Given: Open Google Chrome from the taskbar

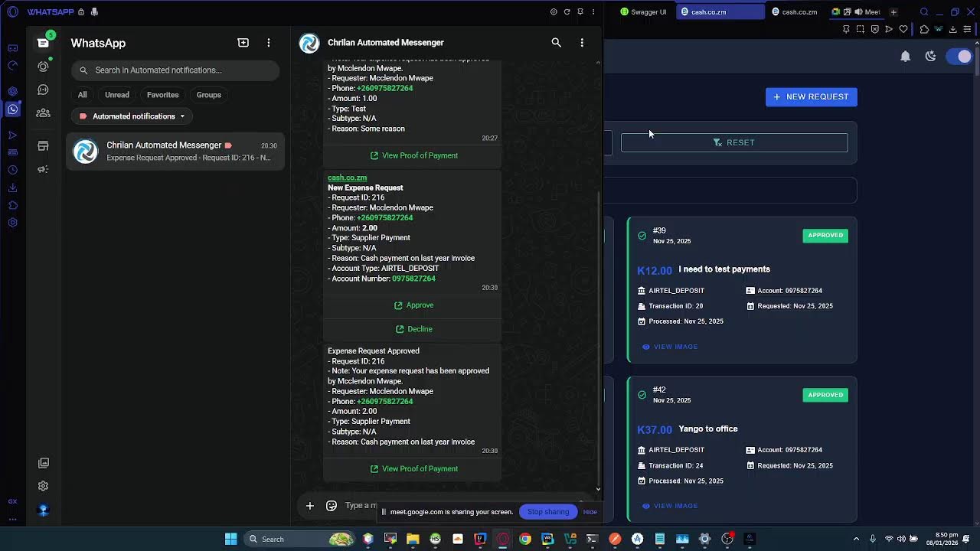Looking at the screenshot, I should click(x=524, y=539).
